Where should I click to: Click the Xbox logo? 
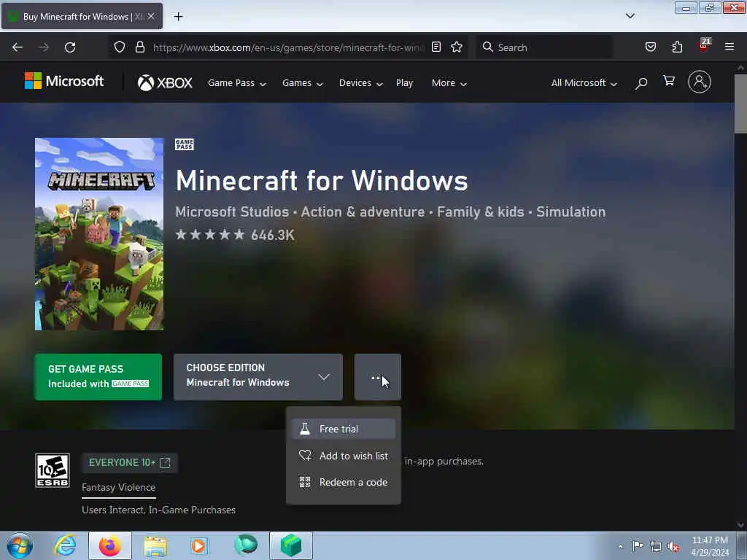165,83
